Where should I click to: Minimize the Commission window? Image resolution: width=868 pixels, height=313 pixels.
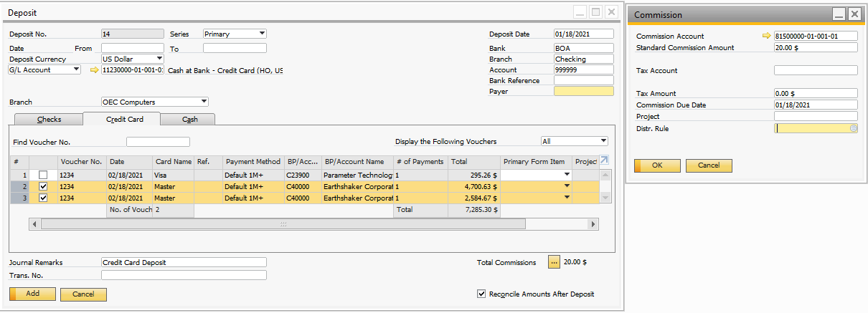click(x=839, y=14)
